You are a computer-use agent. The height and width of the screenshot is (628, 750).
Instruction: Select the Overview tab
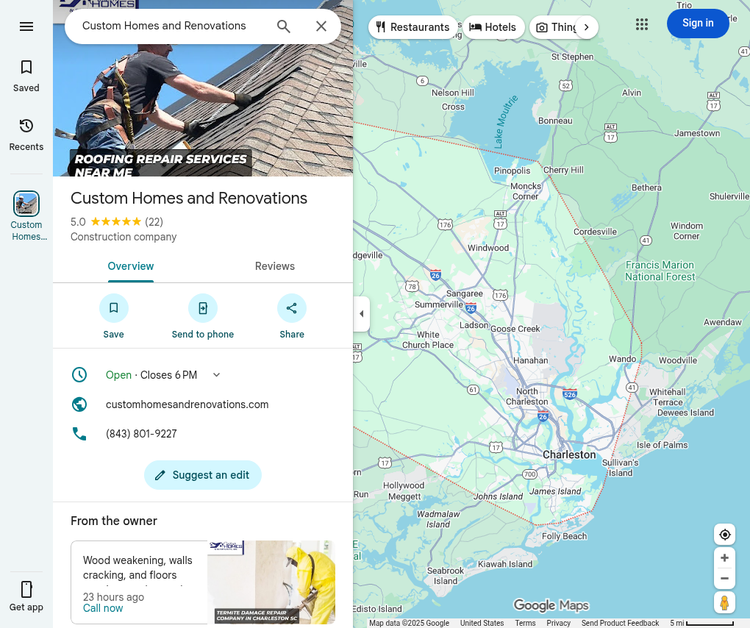coord(131,266)
